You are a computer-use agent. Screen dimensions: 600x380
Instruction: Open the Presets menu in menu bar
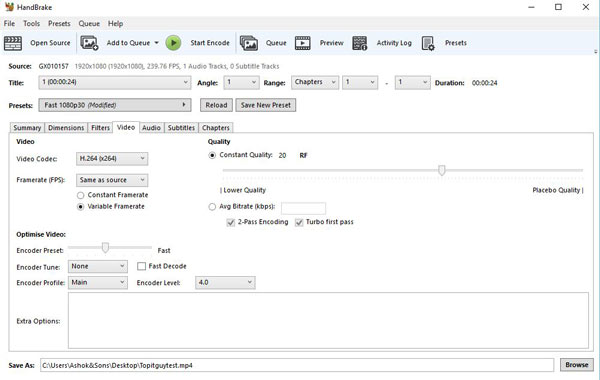pos(59,24)
